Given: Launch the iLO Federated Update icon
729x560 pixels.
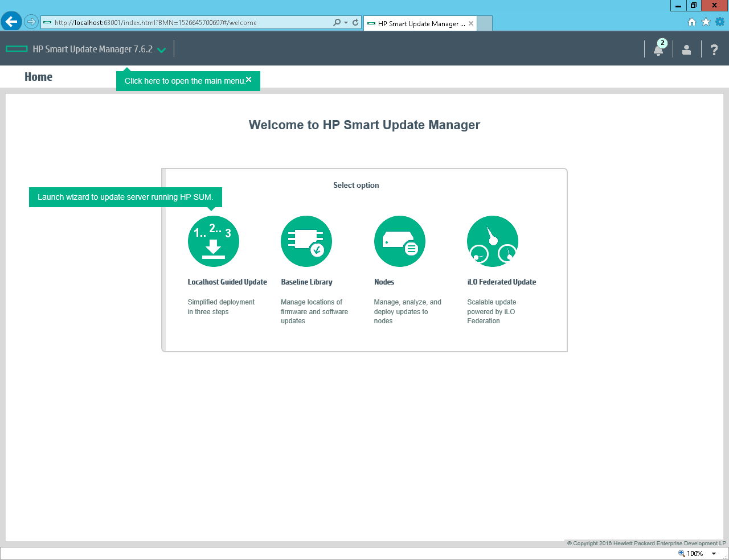Looking at the screenshot, I should 493,241.
